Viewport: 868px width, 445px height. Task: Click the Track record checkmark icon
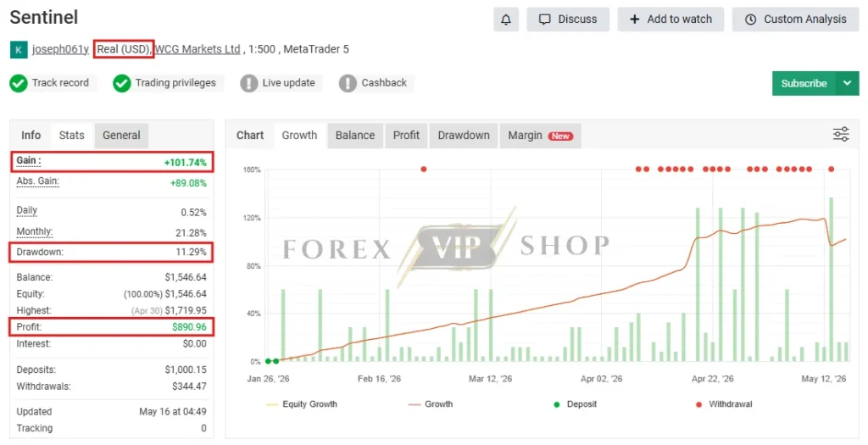(x=19, y=83)
